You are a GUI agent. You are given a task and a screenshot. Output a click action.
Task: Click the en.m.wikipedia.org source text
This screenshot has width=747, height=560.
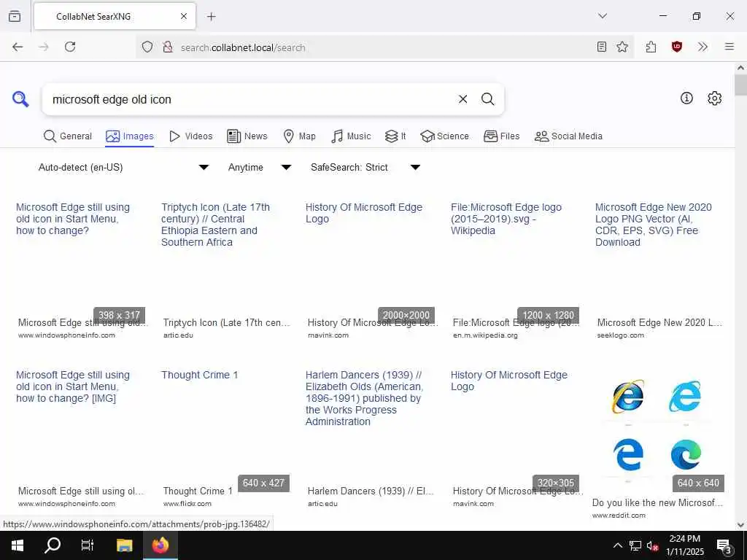[485, 335]
